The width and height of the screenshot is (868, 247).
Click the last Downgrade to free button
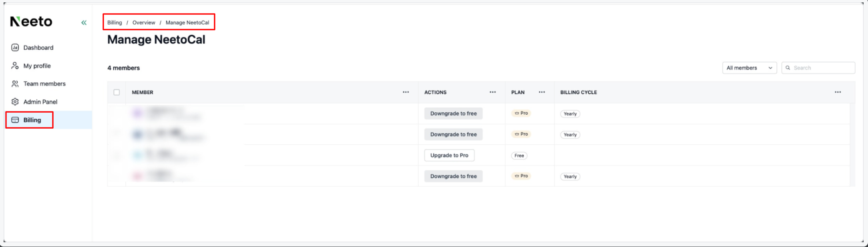453,176
